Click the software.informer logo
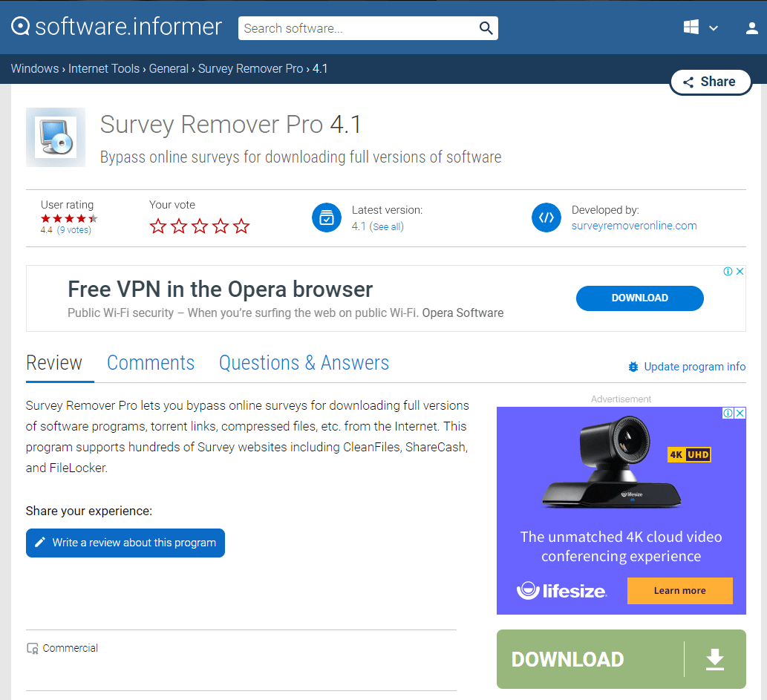This screenshot has width=767, height=700. tap(117, 27)
